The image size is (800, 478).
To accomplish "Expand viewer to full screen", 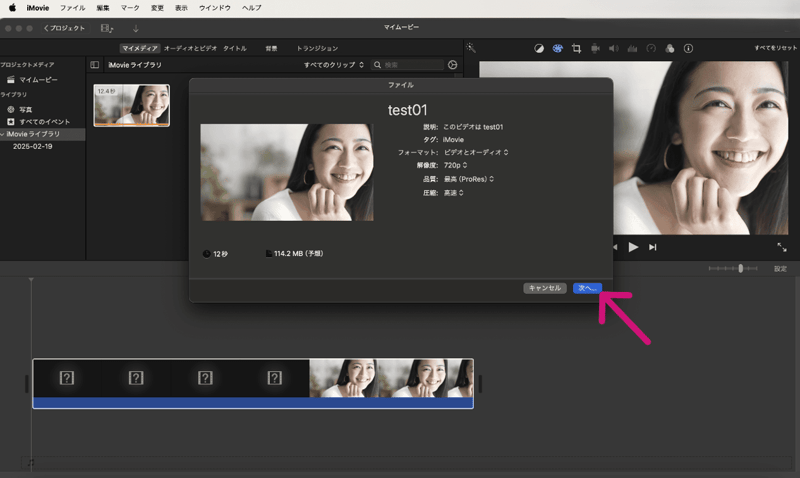I will pyautogui.click(x=782, y=247).
